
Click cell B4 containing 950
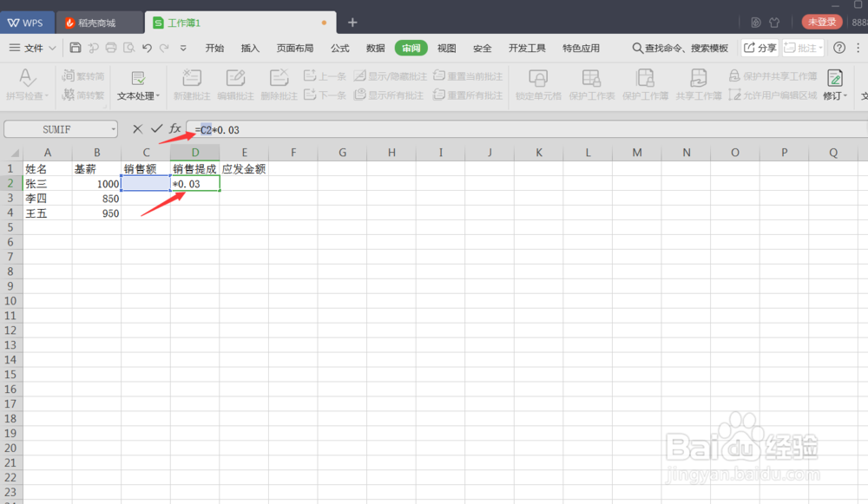96,213
